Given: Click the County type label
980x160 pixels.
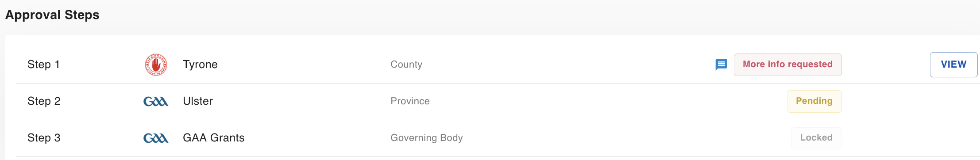Looking at the screenshot, I should coord(406,65).
